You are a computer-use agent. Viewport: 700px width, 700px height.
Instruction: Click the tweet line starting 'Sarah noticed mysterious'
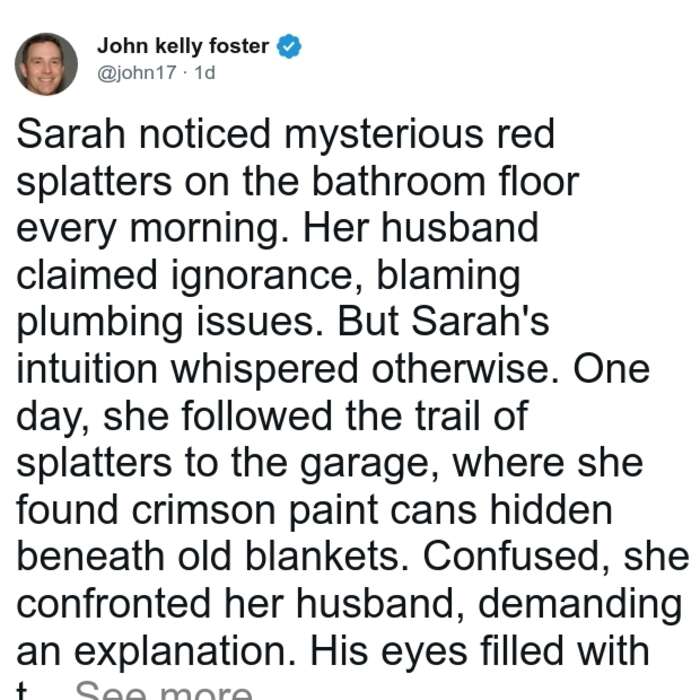pos(286,134)
